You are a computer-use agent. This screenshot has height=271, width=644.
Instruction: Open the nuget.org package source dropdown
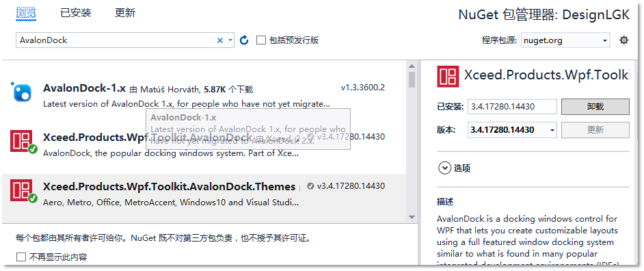(x=565, y=40)
